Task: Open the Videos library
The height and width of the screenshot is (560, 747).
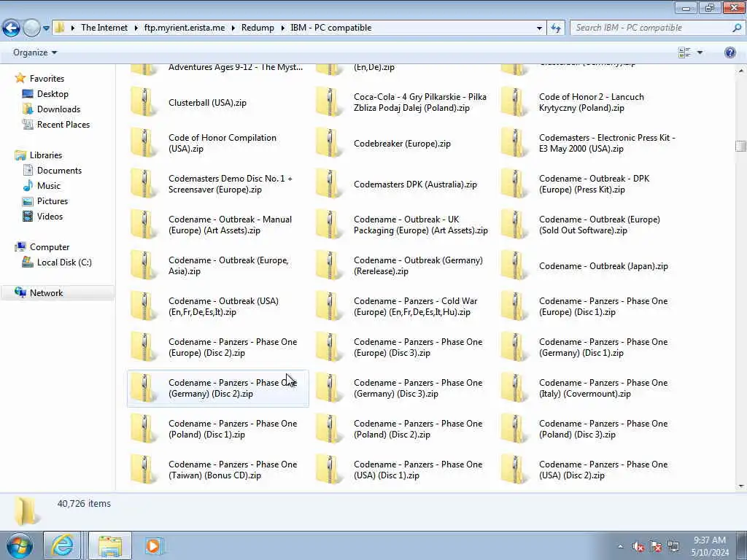Action: tap(50, 216)
